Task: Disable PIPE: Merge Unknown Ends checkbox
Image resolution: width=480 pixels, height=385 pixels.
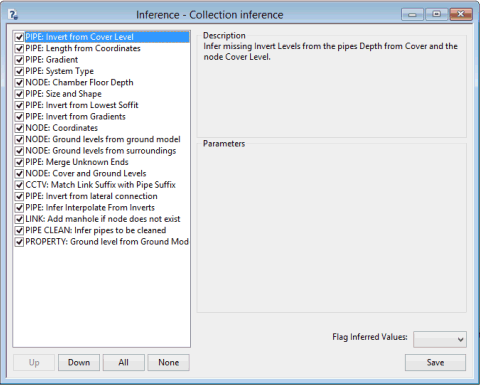Action: [x=19, y=162]
